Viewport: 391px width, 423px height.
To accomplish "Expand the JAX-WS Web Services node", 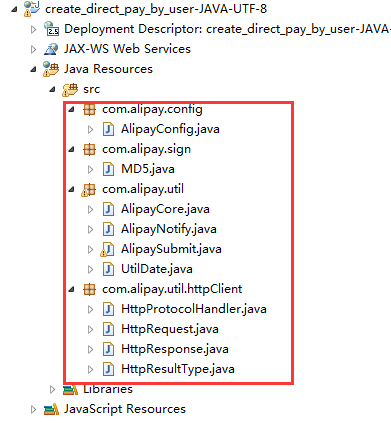I will [33, 49].
